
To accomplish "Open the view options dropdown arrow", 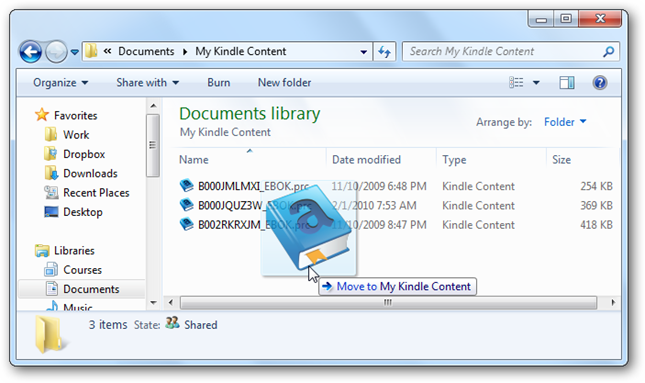I will (x=536, y=83).
